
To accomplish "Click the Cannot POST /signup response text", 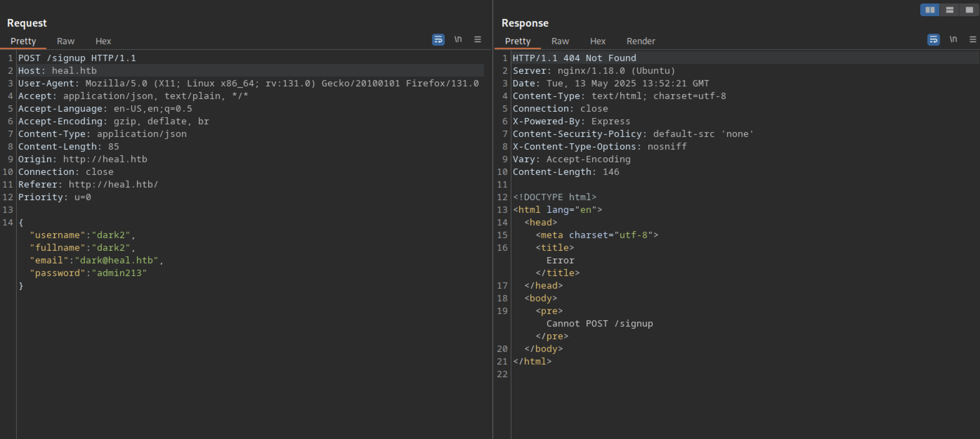I will point(599,324).
